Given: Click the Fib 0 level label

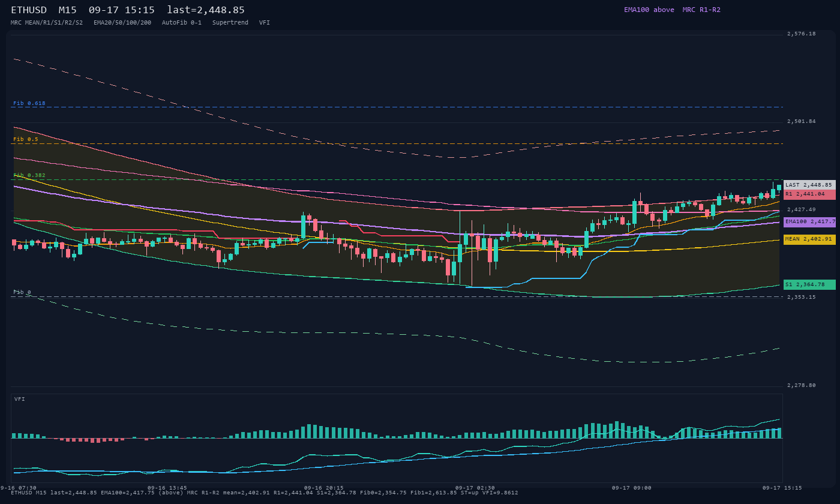Looking at the screenshot, I should pos(22,292).
